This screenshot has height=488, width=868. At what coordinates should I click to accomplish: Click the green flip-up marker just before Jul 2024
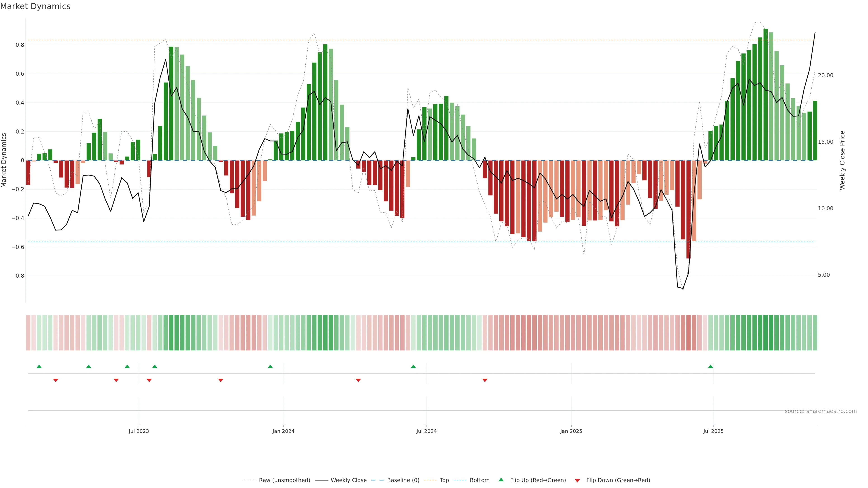[x=413, y=366]
